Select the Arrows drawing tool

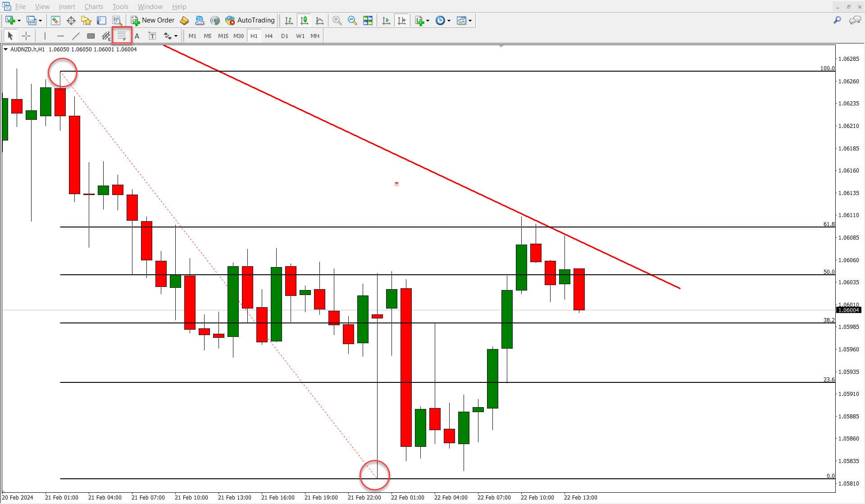168,36
